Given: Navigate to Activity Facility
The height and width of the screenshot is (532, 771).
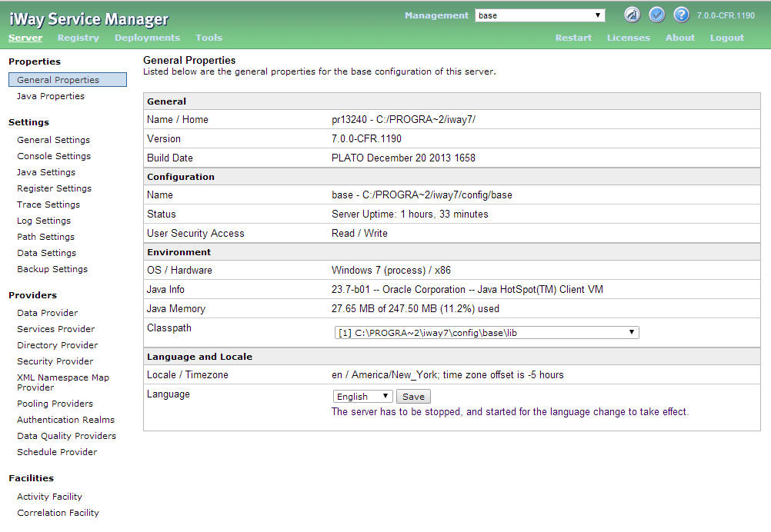Looking at the screenshot, I should click(x=49, y=497).
